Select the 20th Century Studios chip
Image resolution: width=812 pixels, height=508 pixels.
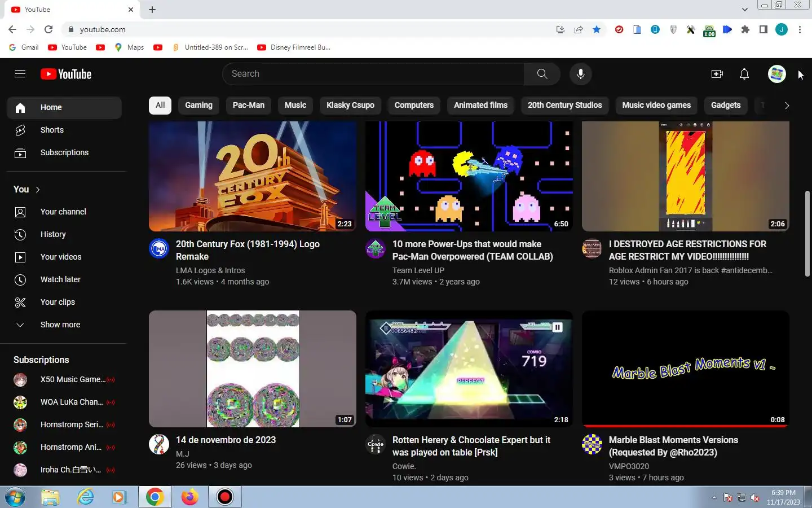click(564, 105)
